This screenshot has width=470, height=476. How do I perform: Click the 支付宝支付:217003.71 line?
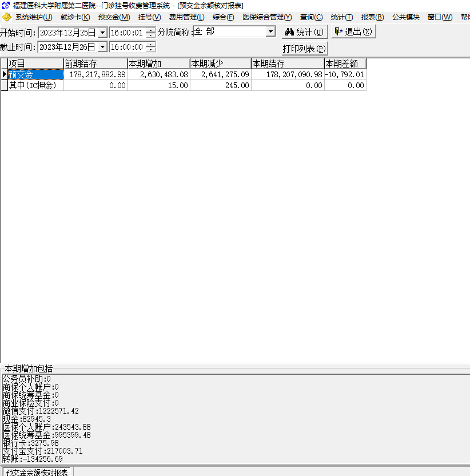(x=42, y=451)
